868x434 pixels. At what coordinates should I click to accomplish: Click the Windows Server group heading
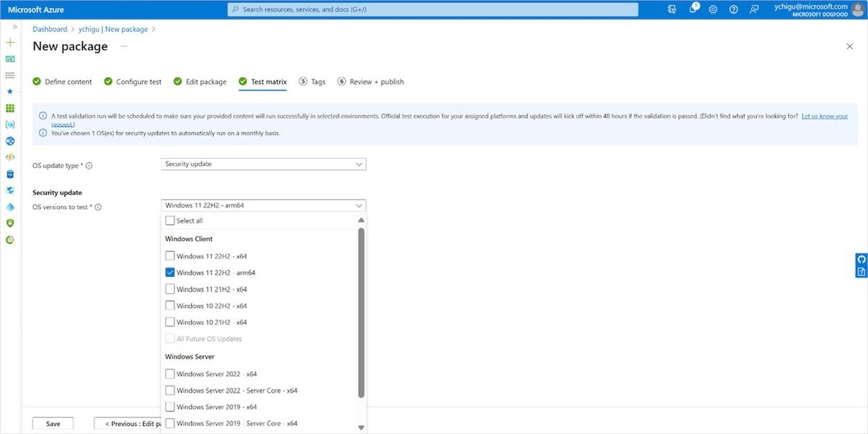(x=190, y=357)
